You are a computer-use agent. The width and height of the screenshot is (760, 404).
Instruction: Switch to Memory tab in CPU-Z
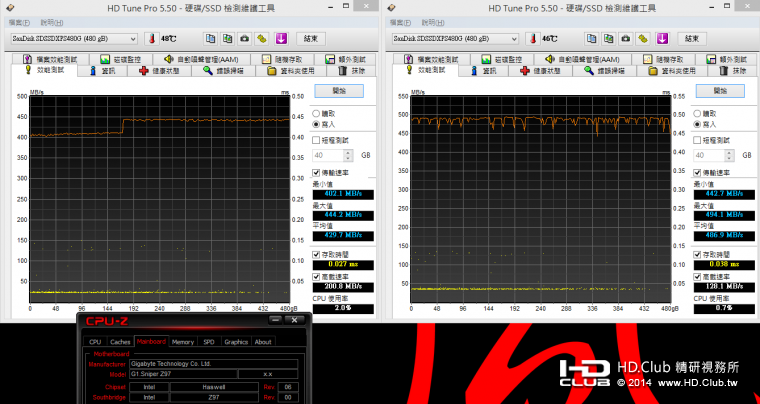183,342
